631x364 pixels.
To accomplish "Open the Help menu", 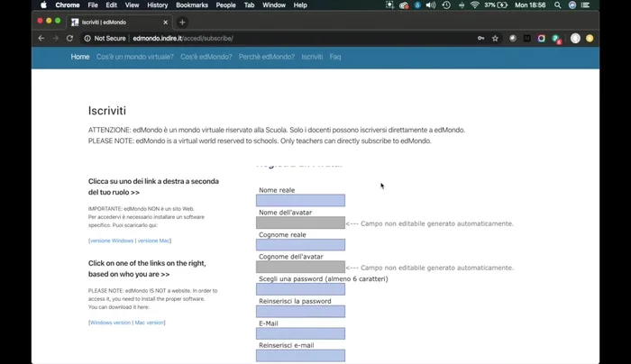I will click(300, 5).
